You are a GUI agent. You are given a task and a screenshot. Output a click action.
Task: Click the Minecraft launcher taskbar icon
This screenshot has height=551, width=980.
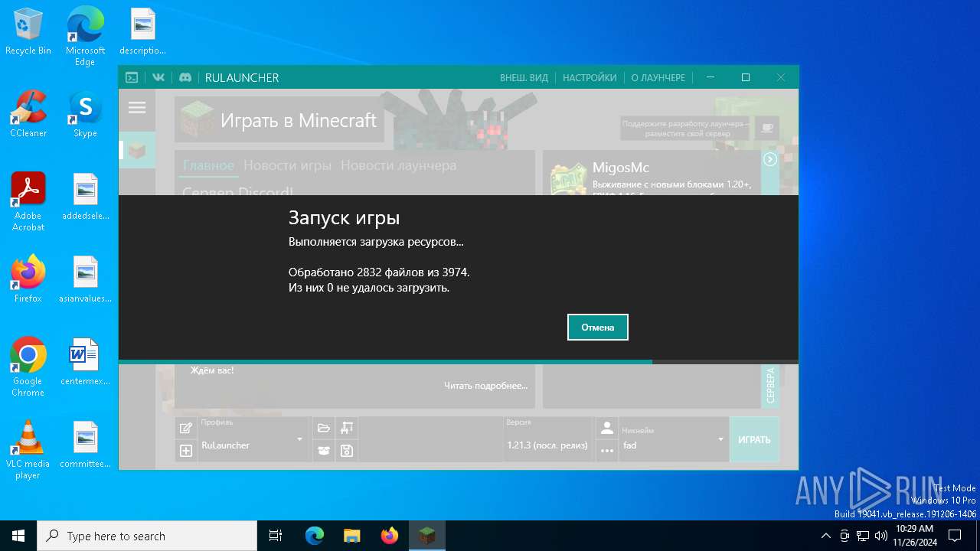[x=426, y=536]
